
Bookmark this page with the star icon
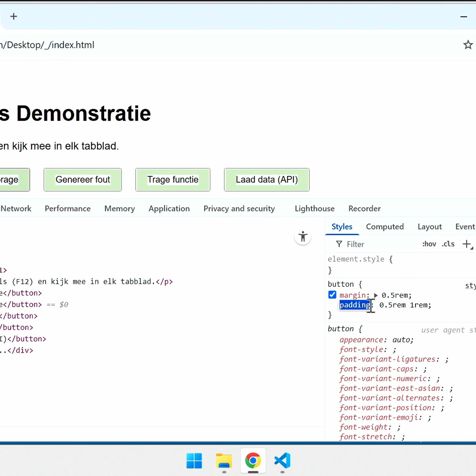(x=468, y=45)
